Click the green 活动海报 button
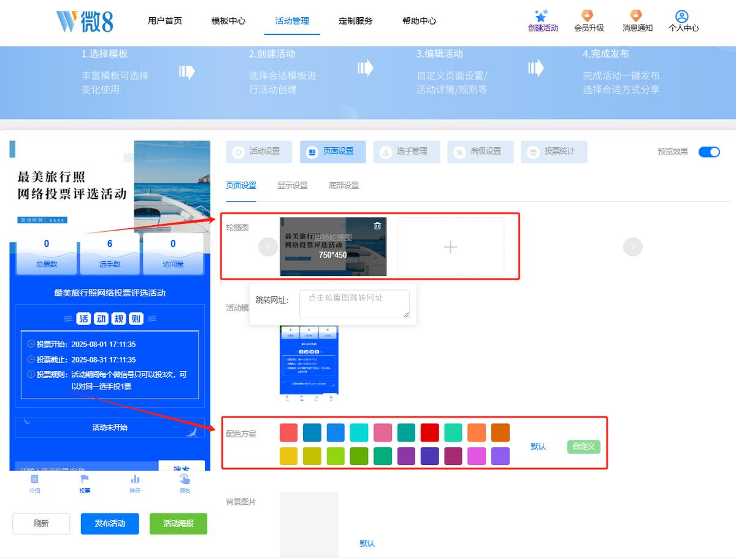This screenshot has width=736, height=560. pyautogui.click(x=178, y=524)
